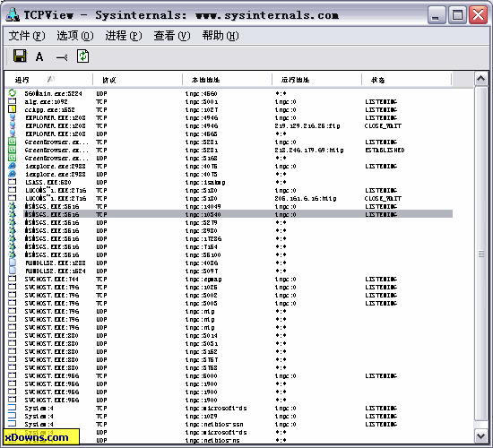Click the LSASS.EXE process icon
493x448 pixels.
(x=12, y=182)
